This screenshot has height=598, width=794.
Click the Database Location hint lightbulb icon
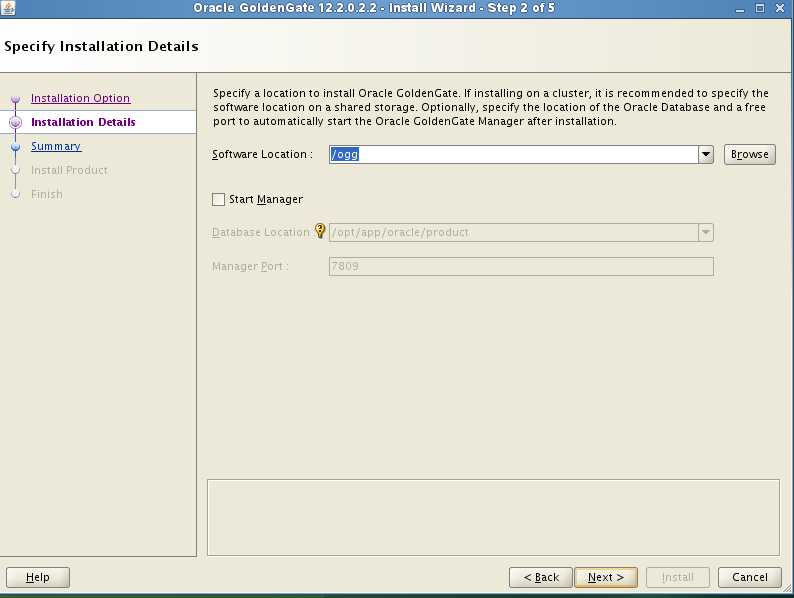click(x=320, y=230)
